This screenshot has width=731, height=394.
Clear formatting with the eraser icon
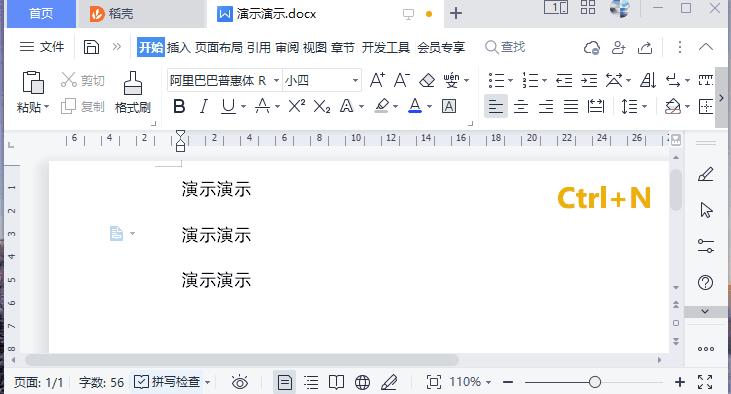[427, 80]
